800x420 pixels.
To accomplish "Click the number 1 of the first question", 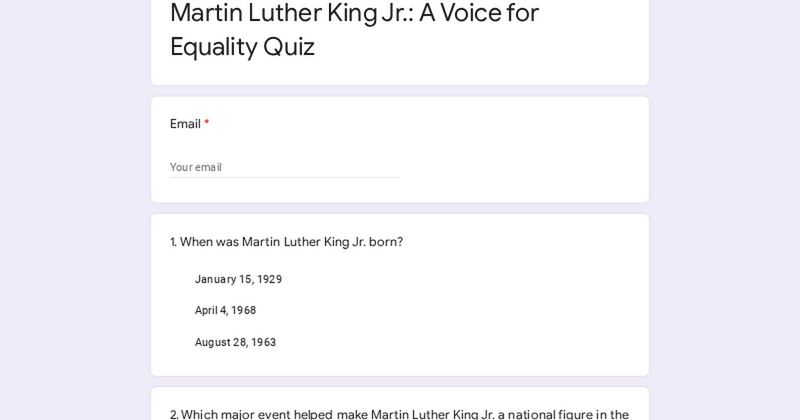I will [x=173, y=242].
